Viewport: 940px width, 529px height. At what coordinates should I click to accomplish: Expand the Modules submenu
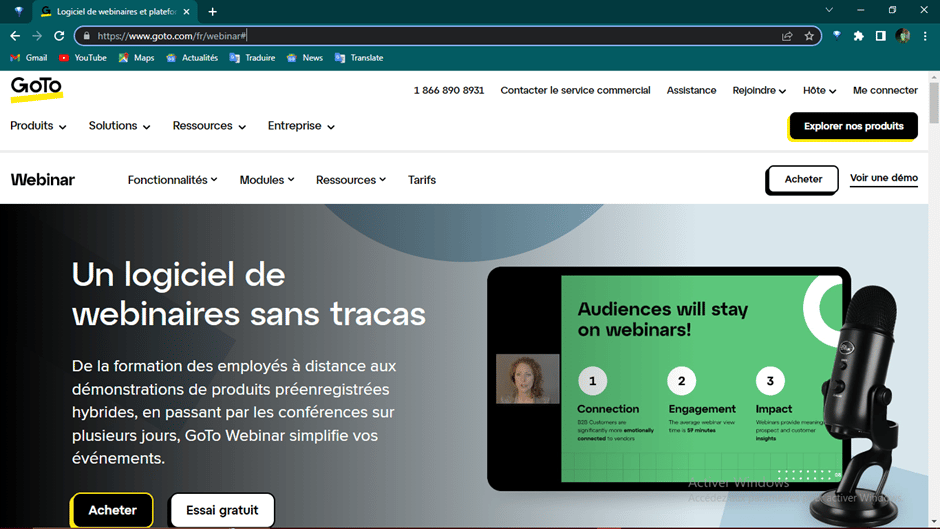pos(267,180)
